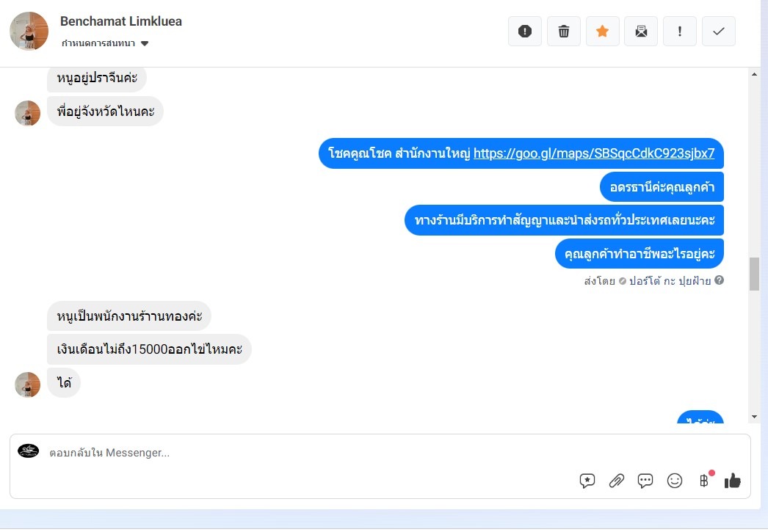Toggle the orange follow-up star
This screenshot has width=768, height=532.
pyautogui.click(x=603, y=32)
